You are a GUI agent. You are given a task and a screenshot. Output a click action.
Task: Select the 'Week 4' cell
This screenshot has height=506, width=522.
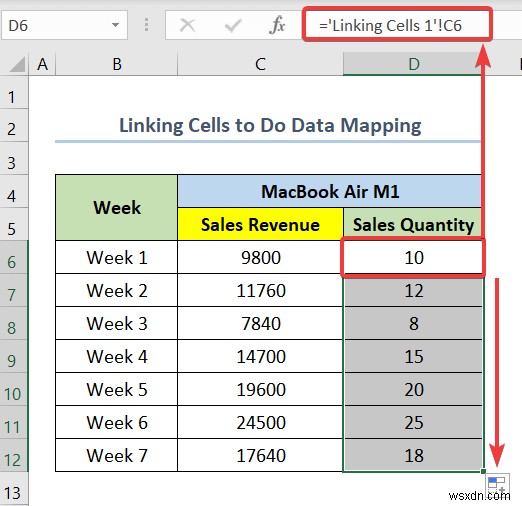[117, 356]
